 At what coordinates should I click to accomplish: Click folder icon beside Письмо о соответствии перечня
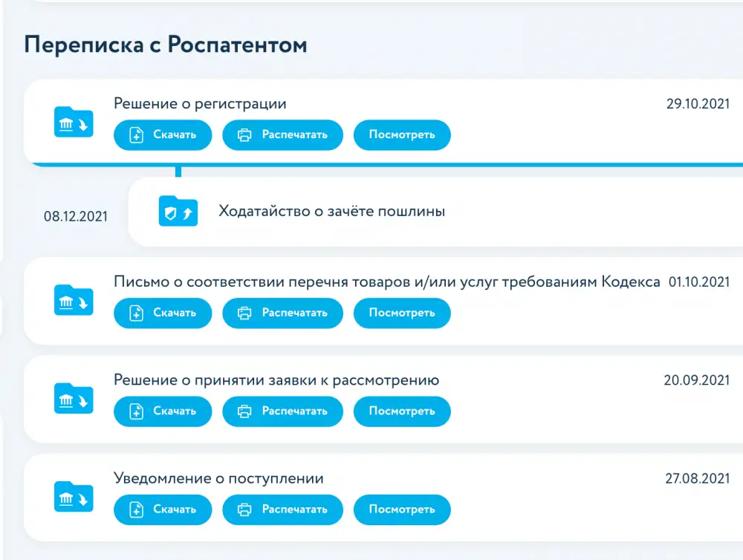pos(74,300)
